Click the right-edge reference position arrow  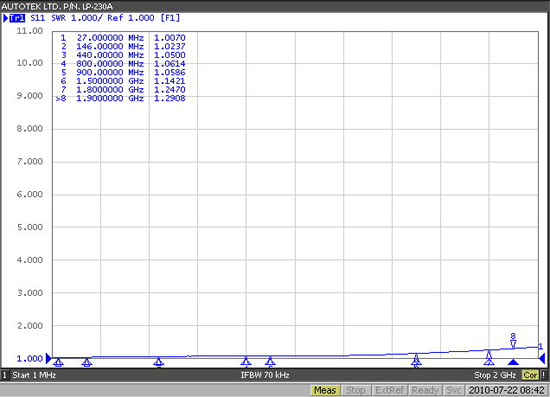542,358
